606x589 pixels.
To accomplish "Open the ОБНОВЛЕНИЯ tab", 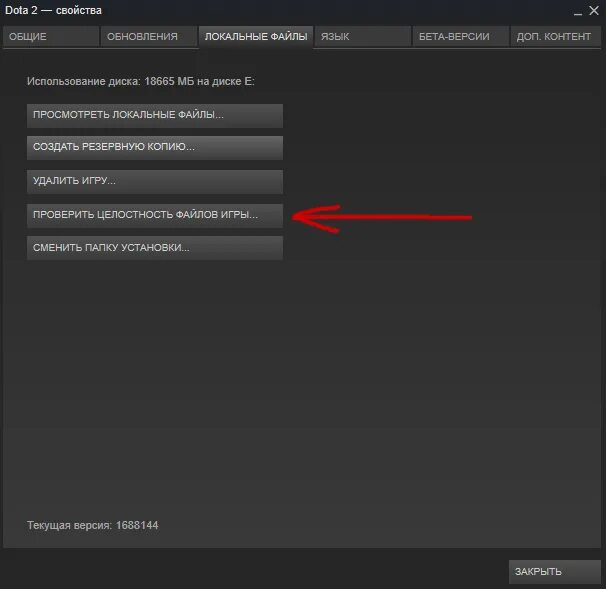I will [149, 37].
